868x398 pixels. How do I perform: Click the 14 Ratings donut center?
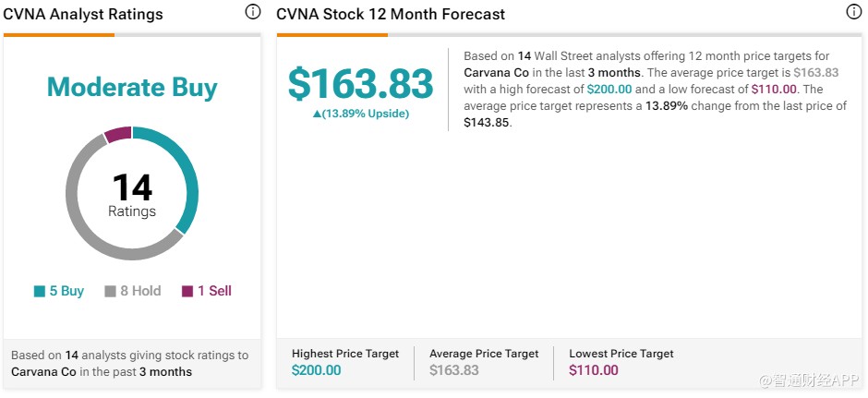click(x=132, y=194)
